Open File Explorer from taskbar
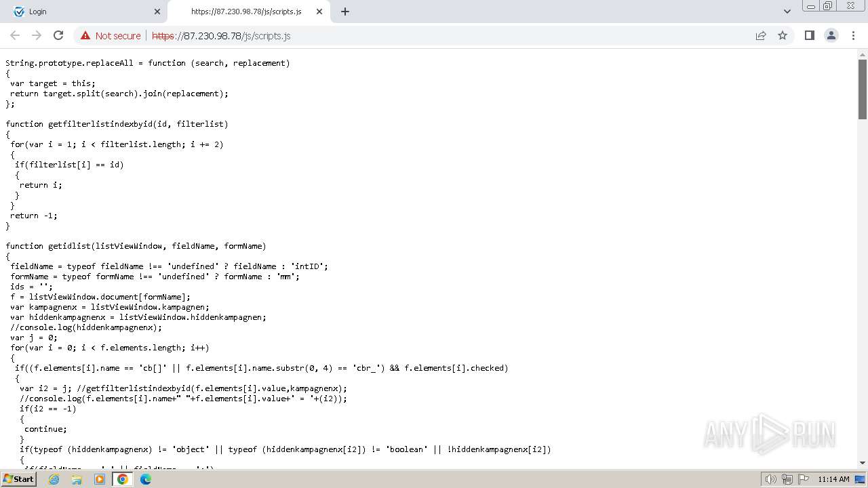868x488 pixels. click(x=77, y=479)
